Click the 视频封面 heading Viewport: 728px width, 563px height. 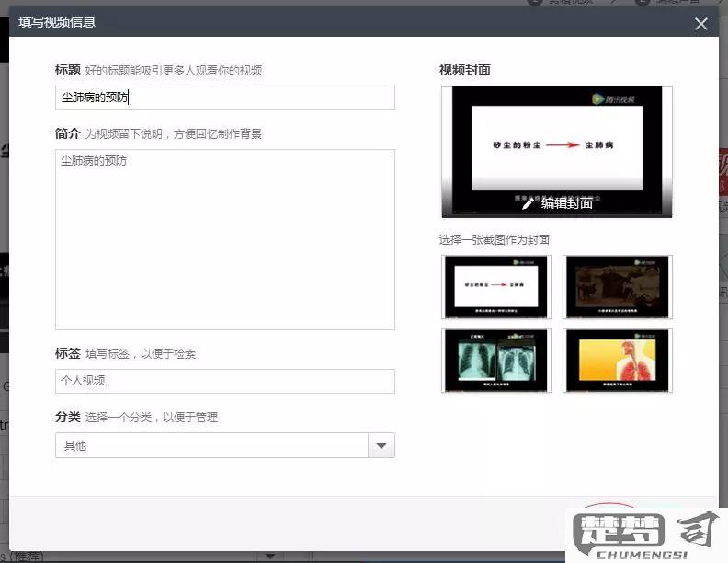pyautogui.click(x=465, y=70)
